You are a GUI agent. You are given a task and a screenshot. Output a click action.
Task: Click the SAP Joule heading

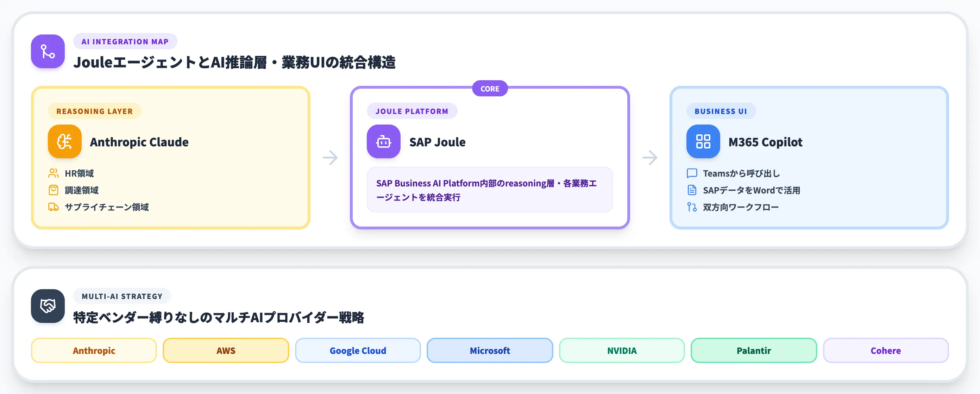pyautogui.click(x=438, y=142)
